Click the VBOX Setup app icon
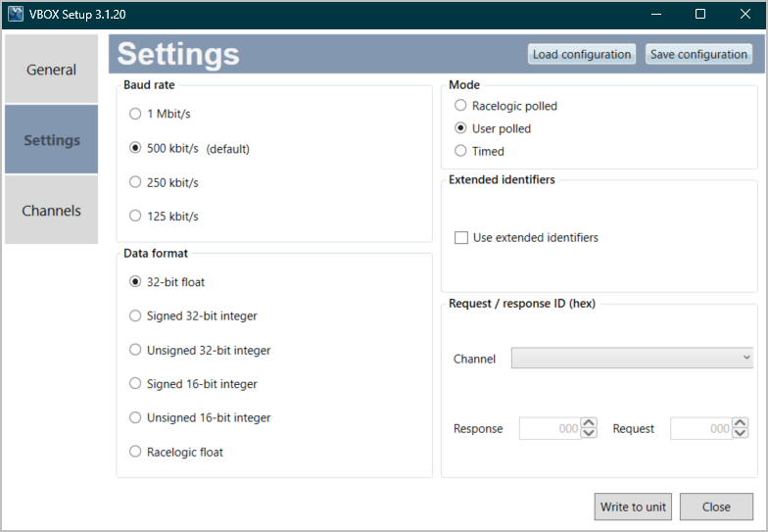Image resolution: width=768 pixels, height=532 pixels. click(16, 14)
